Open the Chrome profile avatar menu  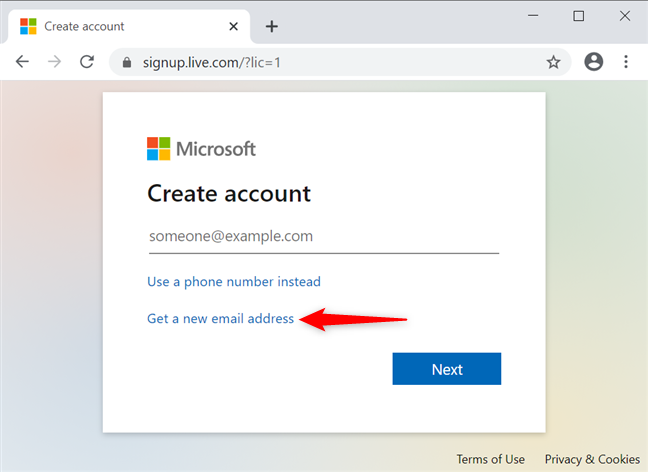tap(593, 62)
